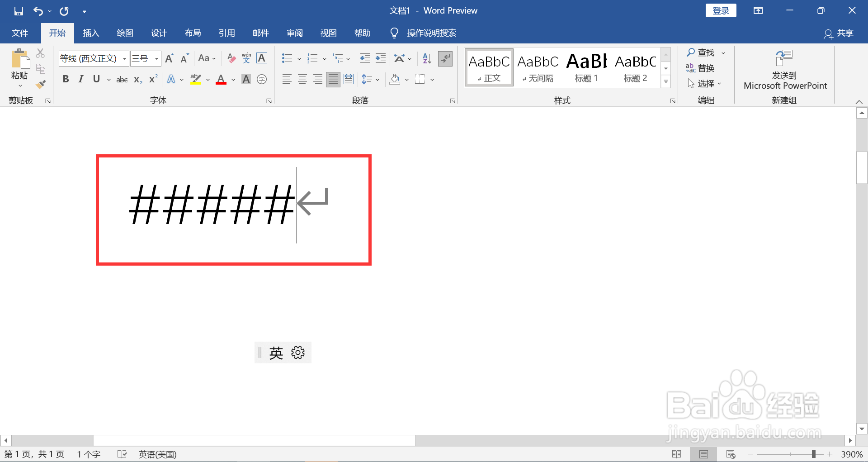This screenshot has height=462, width=868.
Task: Expand the numbered list options
Action: pos(325,59)
